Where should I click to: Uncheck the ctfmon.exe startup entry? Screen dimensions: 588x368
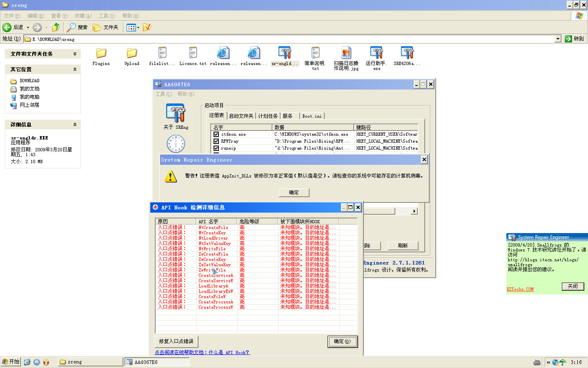pyautogui.click(x=216, y=134)
